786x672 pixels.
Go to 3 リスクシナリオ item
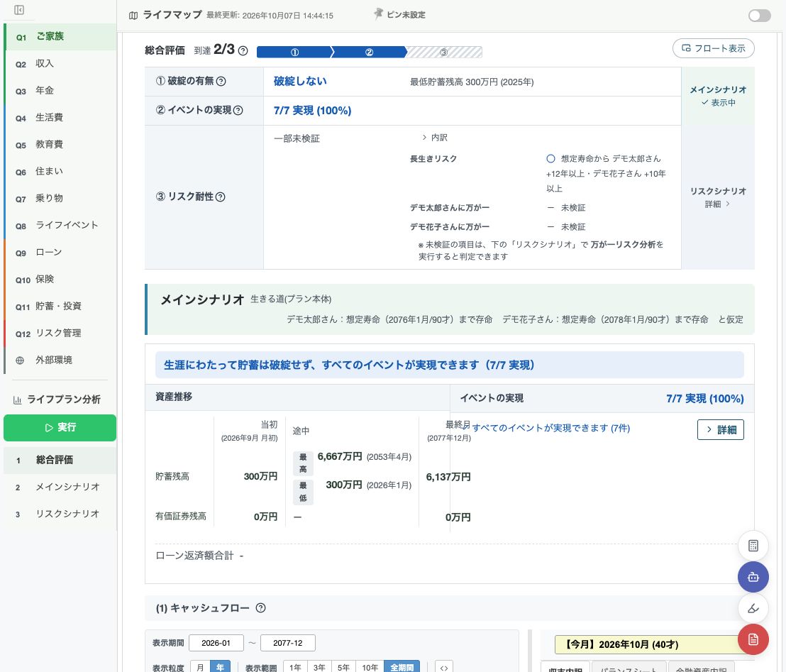(x=60, y=514)
